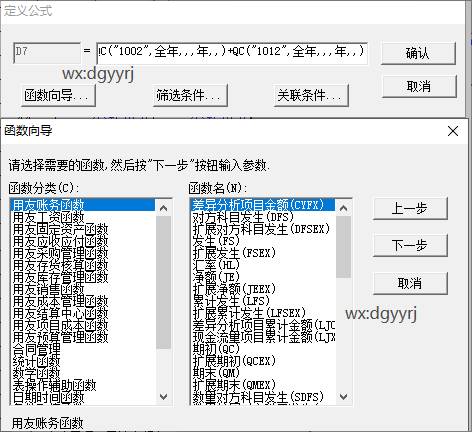The width and height of the screenshot is (472, 432).
Task: Open the 关联条件... button
Action: click(311, 96)
